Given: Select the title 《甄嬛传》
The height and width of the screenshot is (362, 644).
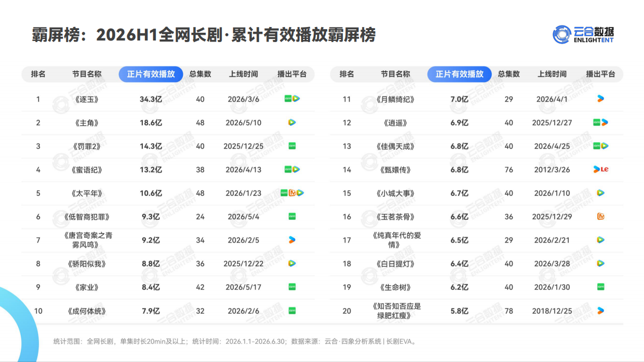Looking at the screenshot, I should coord(395,170).
